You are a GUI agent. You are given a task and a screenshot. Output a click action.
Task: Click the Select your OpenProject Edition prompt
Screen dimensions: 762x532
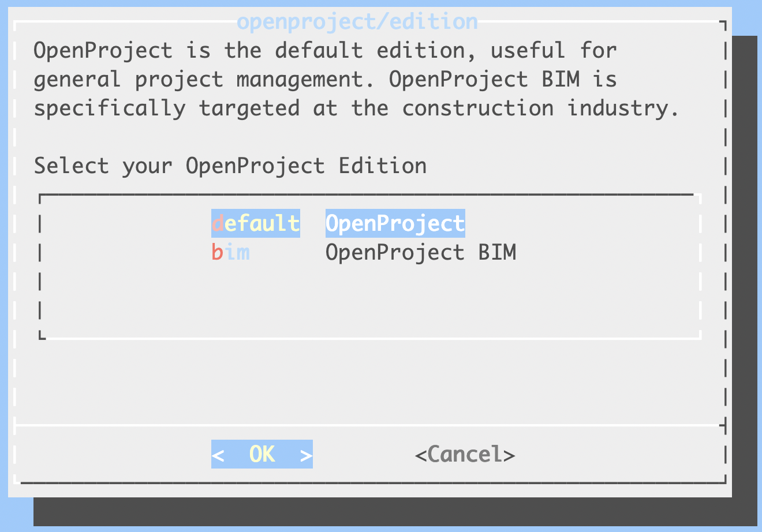coord(230,166)
